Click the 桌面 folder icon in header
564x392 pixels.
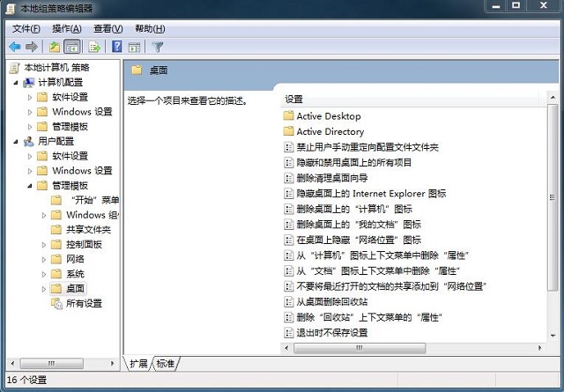point(137,70)
